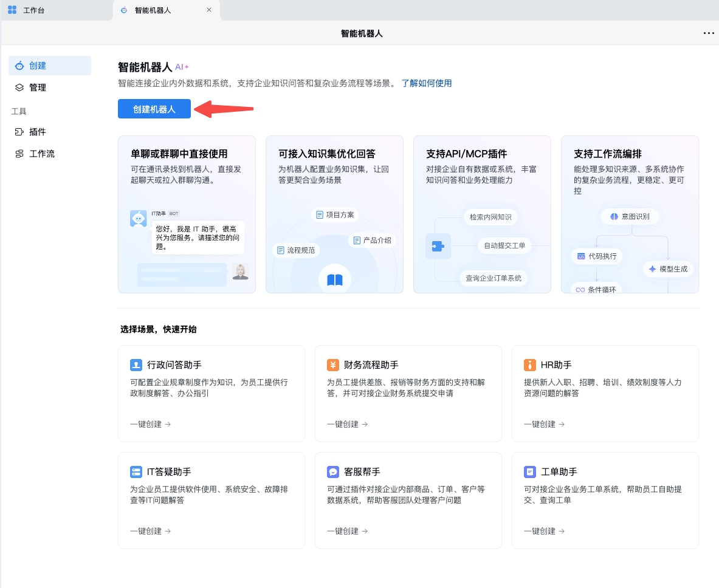The height and width of the screenshot is (588, 719).
Task: Click the 客服帮手 title text
Action: [x=362, y=471]
